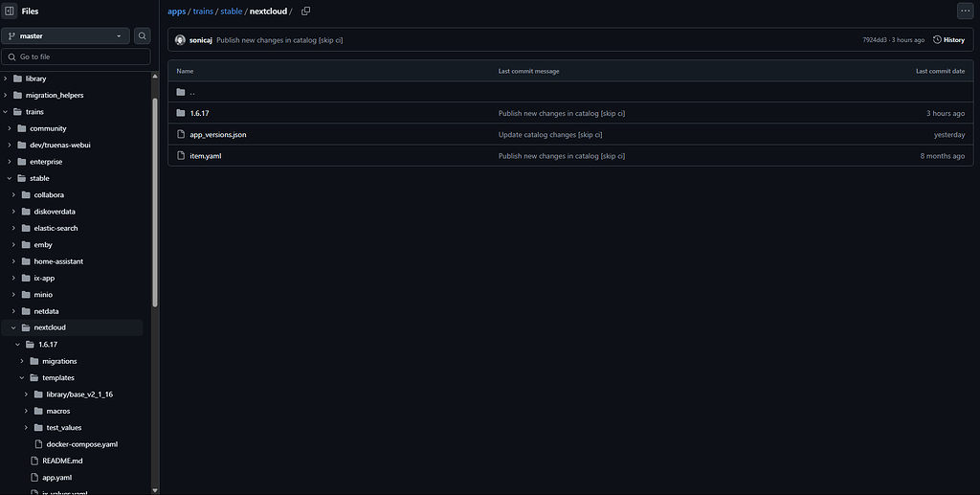
Task: Click file icon of item.yaml table row
Action: tap(181, 156)
